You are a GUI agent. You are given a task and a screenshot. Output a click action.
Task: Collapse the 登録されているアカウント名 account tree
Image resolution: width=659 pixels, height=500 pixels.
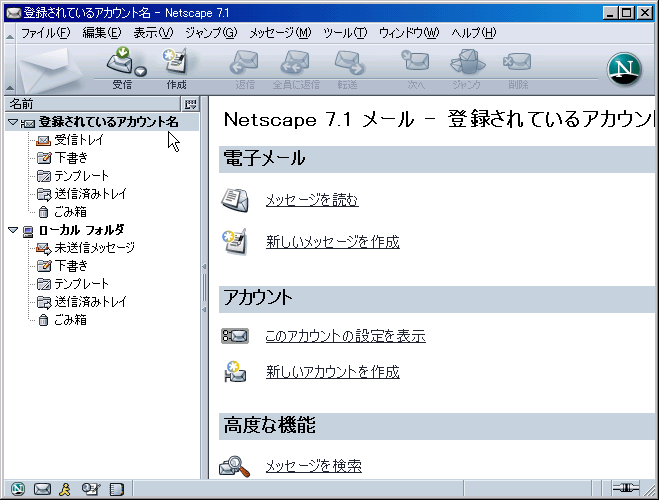pos(13,122)
